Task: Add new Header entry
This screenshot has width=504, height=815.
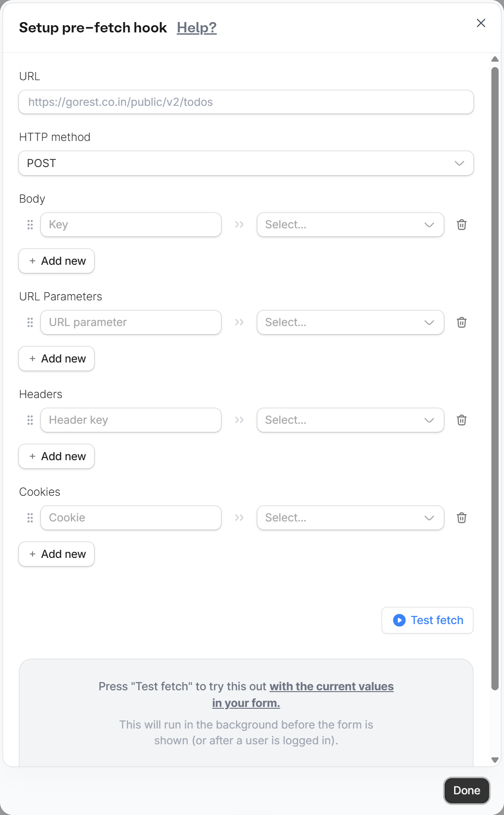Action: [x=57, y=457]
